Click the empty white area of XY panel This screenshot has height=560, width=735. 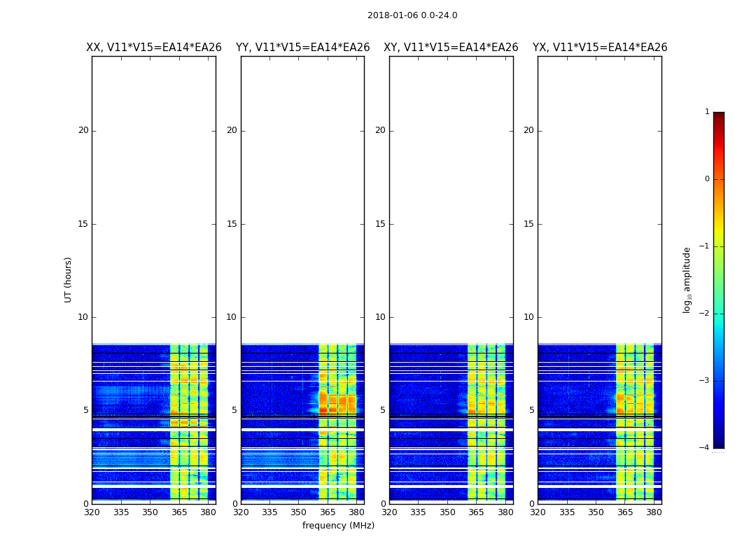click(451, 197)
